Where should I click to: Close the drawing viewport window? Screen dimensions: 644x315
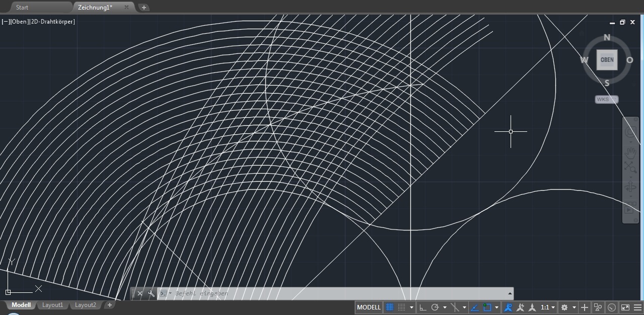pos(632,23)
